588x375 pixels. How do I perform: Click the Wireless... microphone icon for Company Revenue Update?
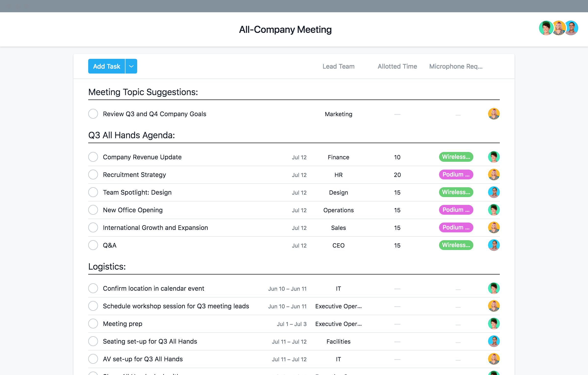coord(455,156)
